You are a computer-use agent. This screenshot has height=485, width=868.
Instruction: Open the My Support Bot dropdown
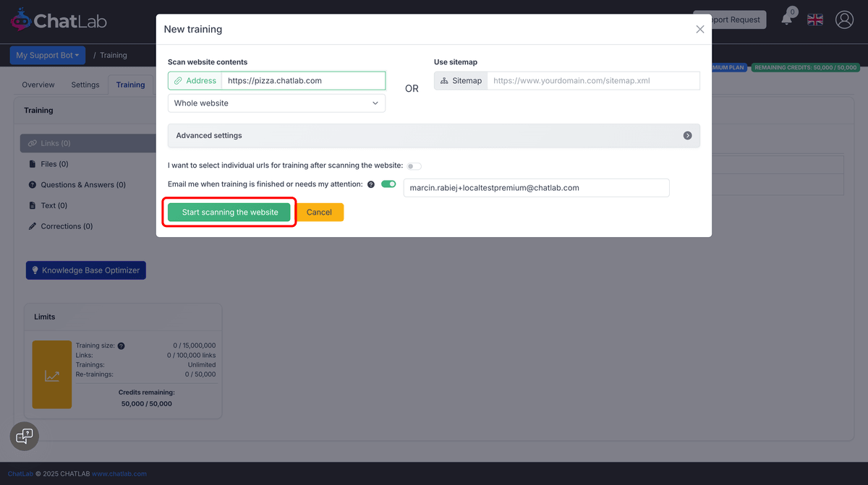[48, 55]
